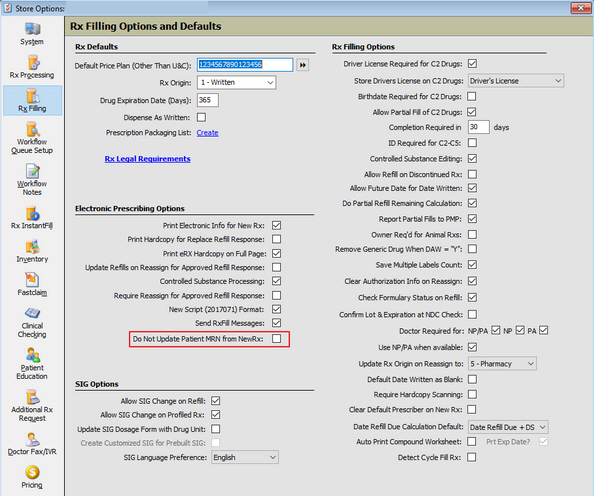Select the Rx Processing sidebar icon
Viewport: 594px width, 496px height.
(32, 67)
